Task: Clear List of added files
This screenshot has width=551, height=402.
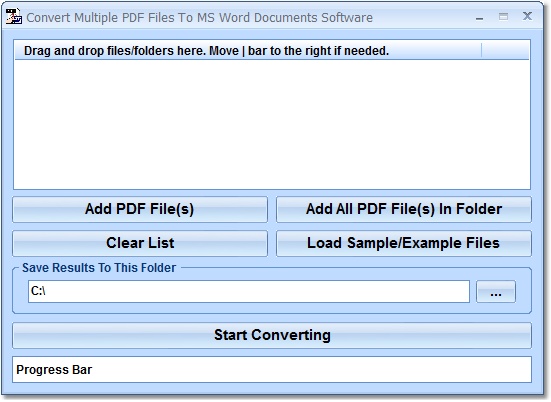Action: point(140,243)
